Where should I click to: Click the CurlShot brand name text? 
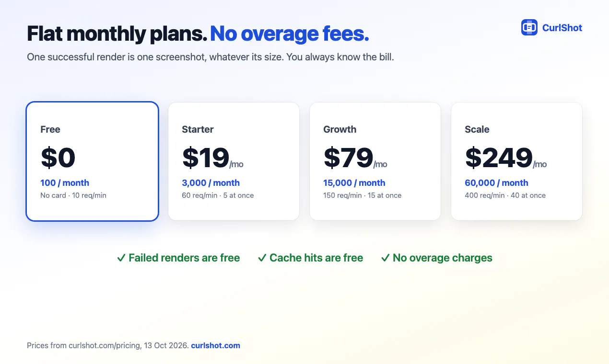pos(562,28)
